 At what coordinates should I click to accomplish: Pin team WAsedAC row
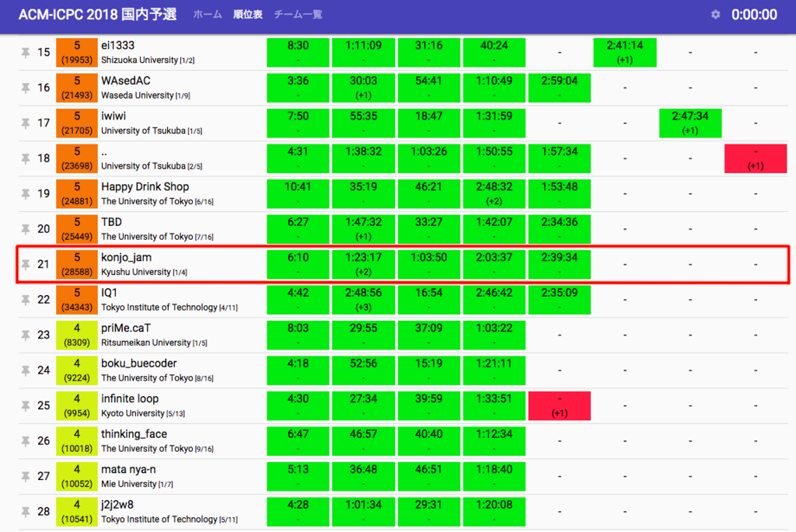(x=26, y=88)
